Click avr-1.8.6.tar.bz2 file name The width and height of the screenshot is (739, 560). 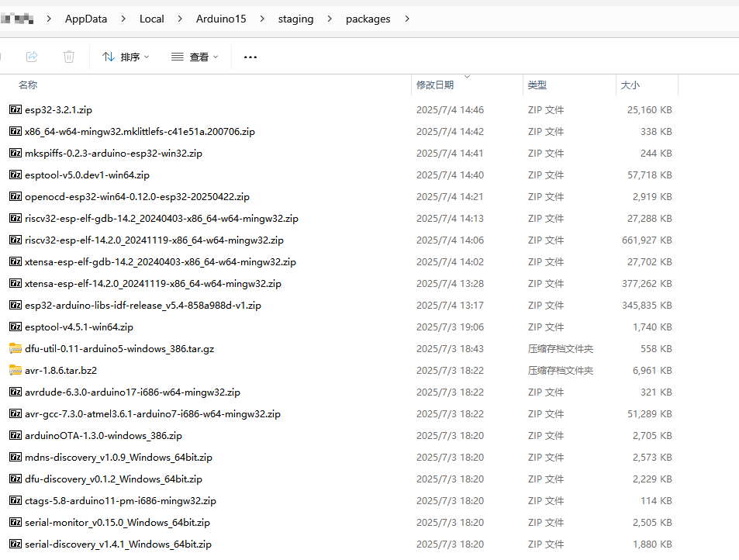coord(60,371)
